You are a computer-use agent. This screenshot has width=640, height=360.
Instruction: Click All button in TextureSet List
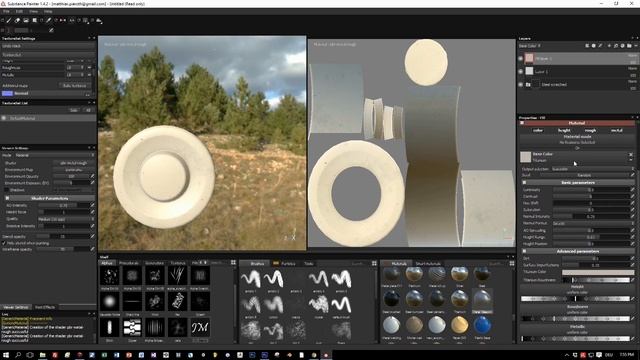point(88,110)
